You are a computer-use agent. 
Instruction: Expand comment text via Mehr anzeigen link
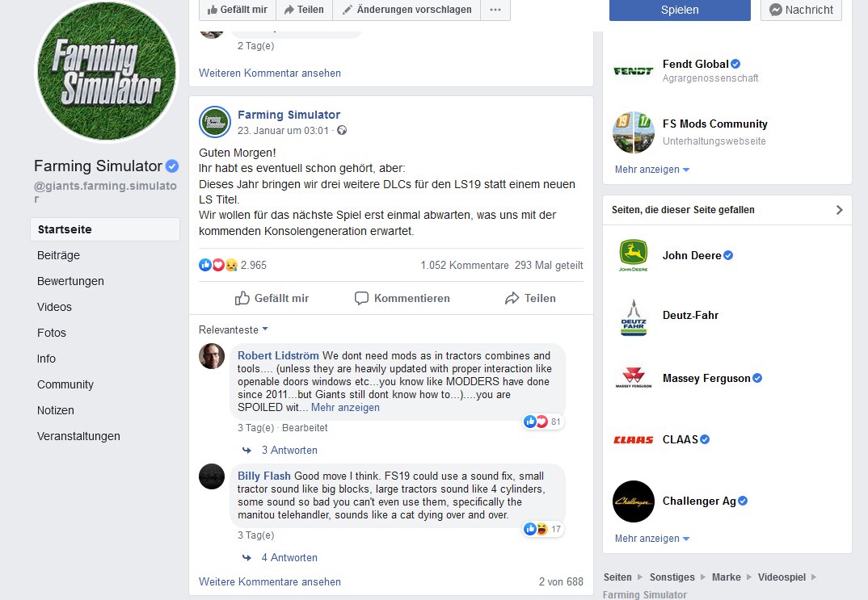pyautogui.click(x=345, y=408)
